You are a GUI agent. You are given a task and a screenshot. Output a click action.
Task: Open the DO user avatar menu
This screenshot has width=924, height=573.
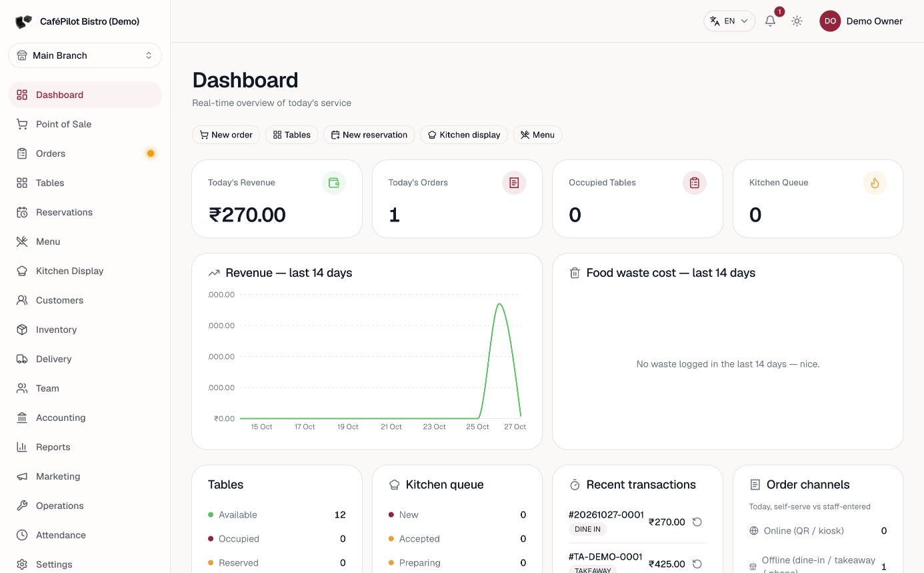tap(830, 21)
